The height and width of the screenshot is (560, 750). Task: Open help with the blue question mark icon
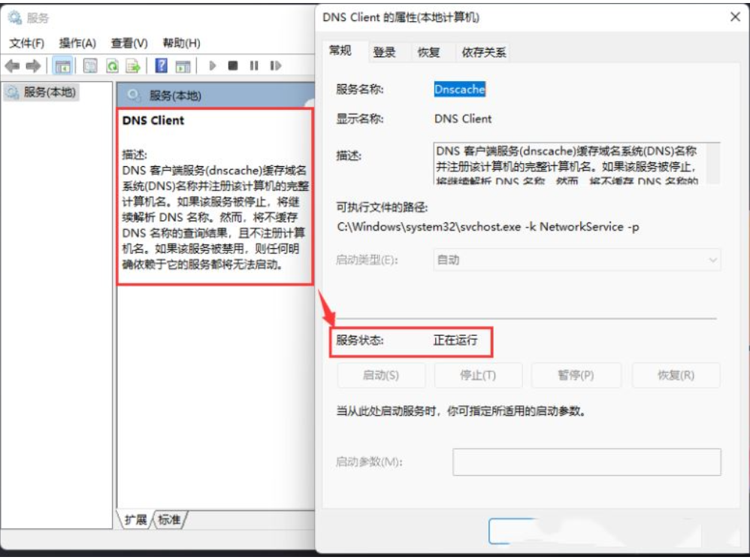[162, 64]
